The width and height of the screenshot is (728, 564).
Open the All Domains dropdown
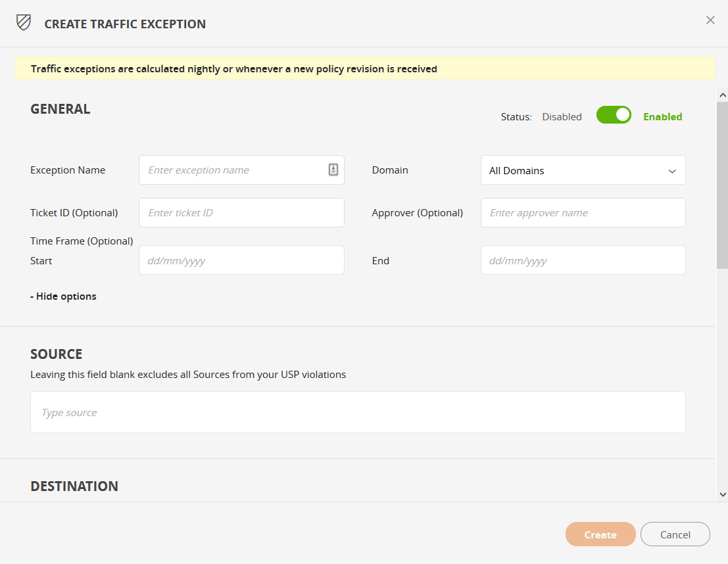(582, 170)
